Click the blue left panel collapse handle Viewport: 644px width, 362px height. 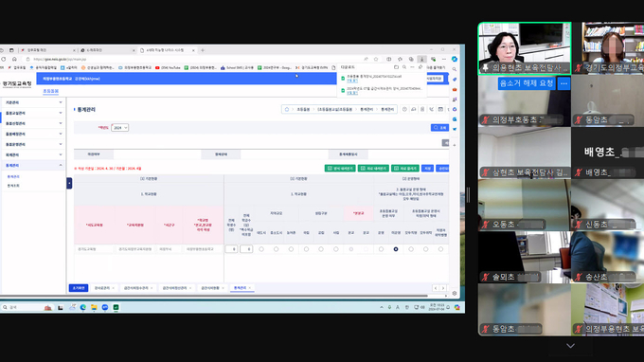[69, 183]
